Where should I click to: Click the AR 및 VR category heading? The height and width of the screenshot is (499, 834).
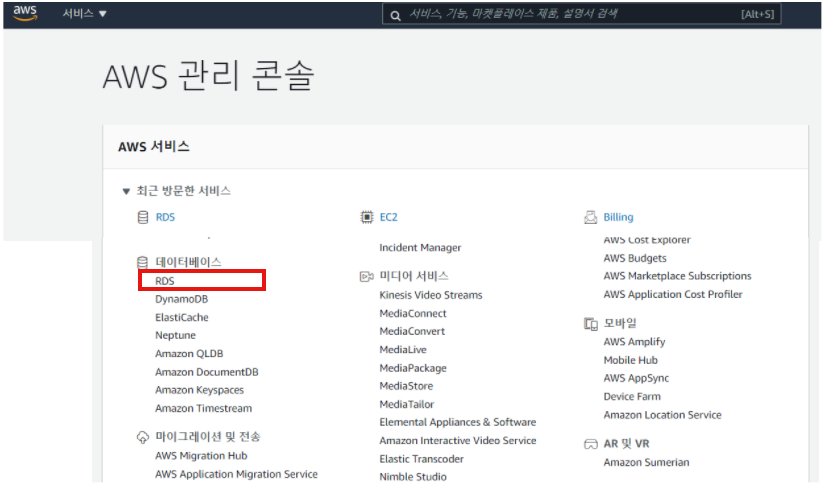tap(626, 444)
